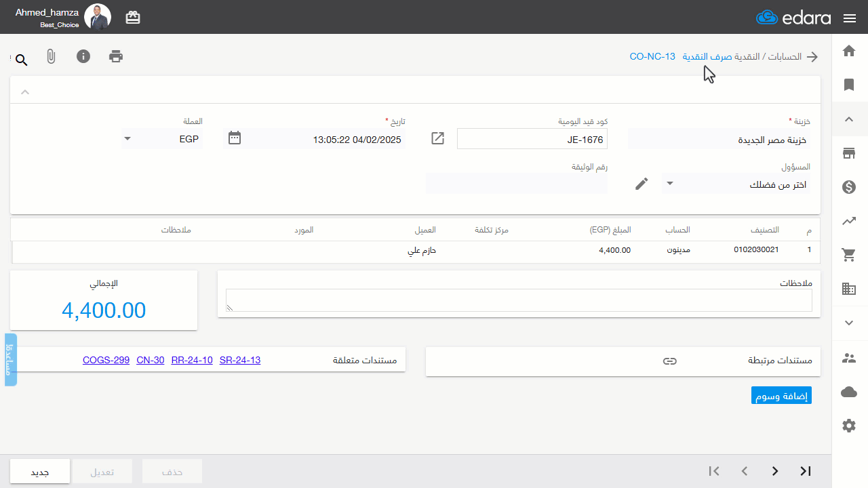Open the currency EGP dropdown

(161, 139)
